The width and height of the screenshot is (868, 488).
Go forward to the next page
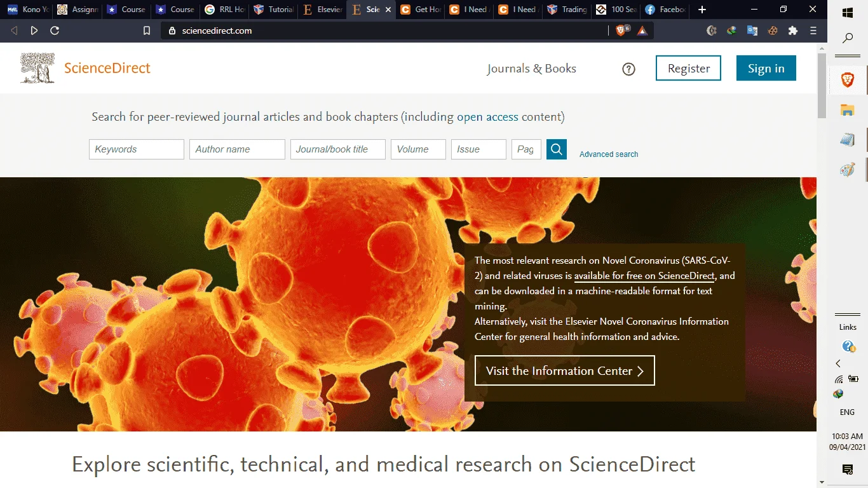click(x=34, y=30)
